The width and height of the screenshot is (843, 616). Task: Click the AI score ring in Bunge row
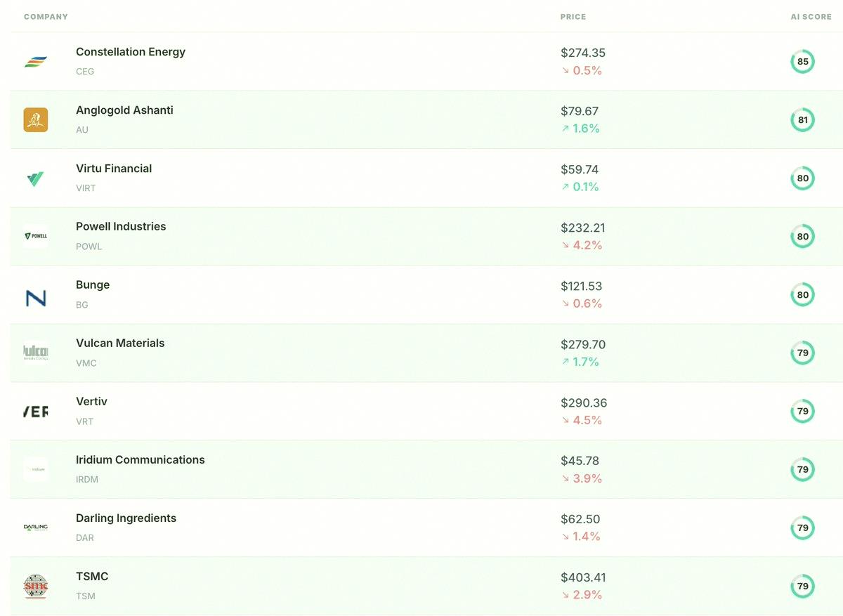[x=803, y=295]
